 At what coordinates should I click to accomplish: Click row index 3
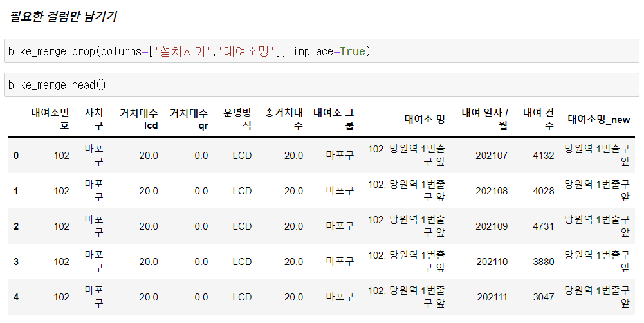point(16,261)
